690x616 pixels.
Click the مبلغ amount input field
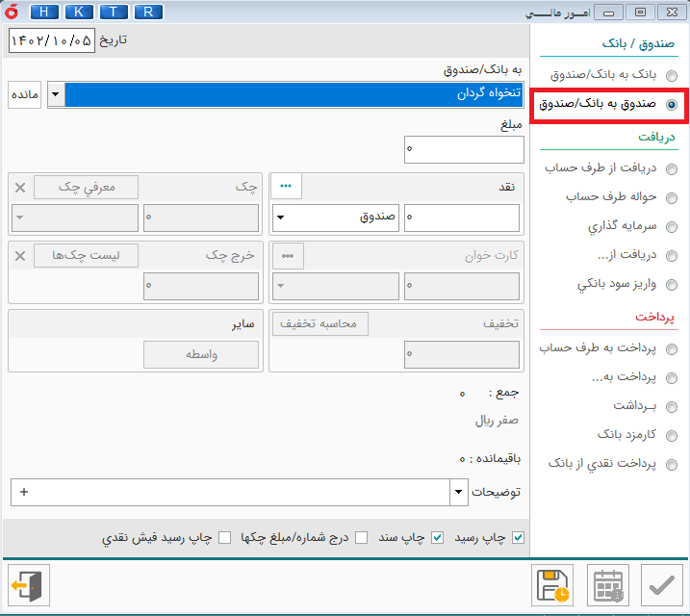pos(462,149)
